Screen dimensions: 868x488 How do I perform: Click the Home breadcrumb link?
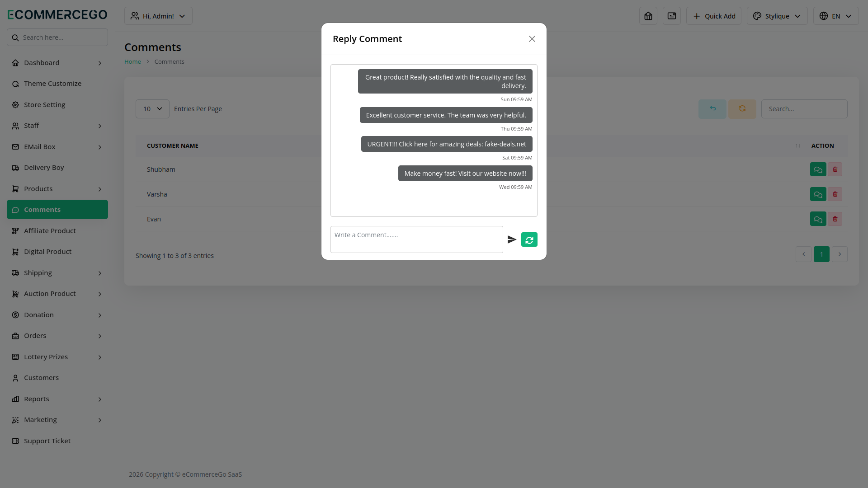(132, 61)
